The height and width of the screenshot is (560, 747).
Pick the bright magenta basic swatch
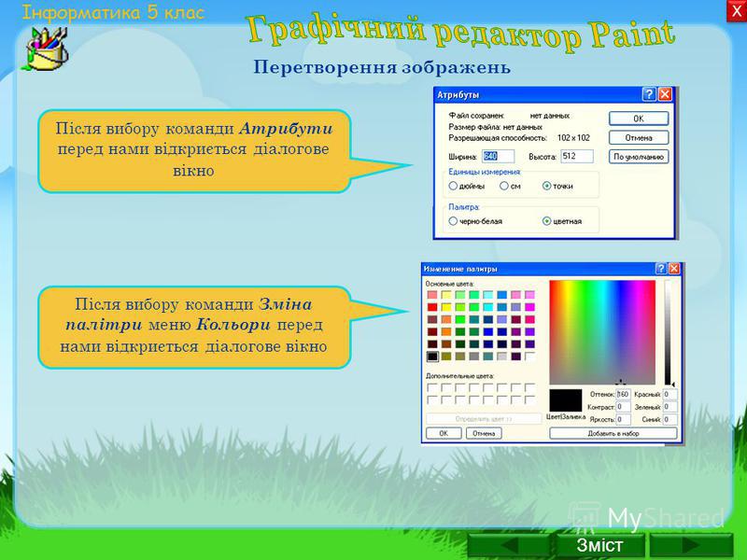click(x=529, y=307)
